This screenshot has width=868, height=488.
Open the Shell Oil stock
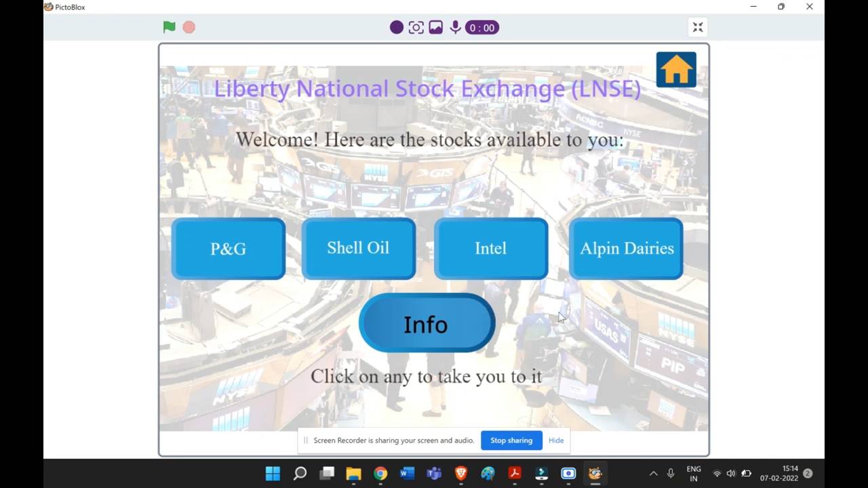[x=359, y=248]
